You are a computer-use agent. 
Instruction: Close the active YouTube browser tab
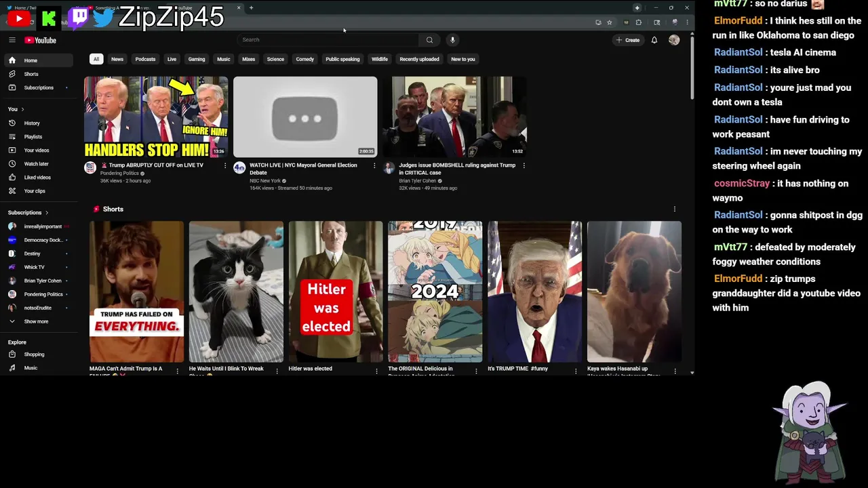click(239, 8)
